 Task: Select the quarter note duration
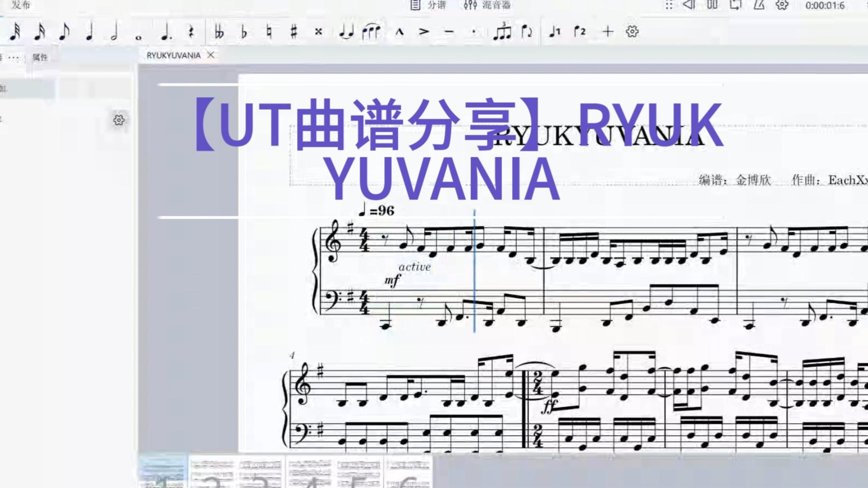[x=89, y=32]
